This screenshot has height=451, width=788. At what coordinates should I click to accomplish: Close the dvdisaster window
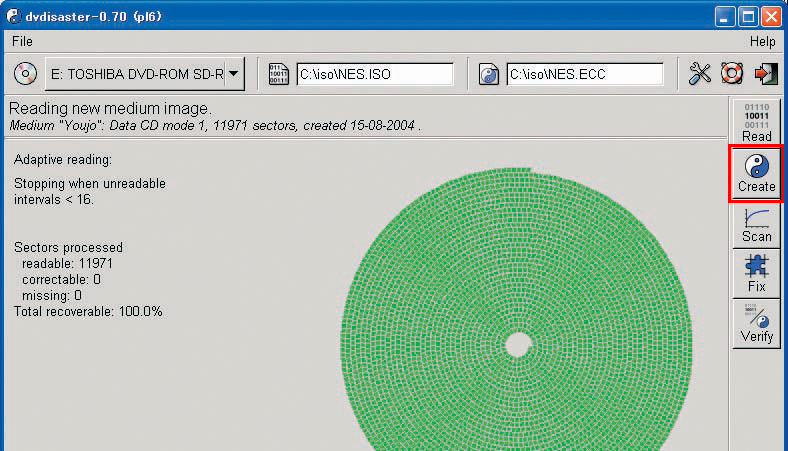771,17
